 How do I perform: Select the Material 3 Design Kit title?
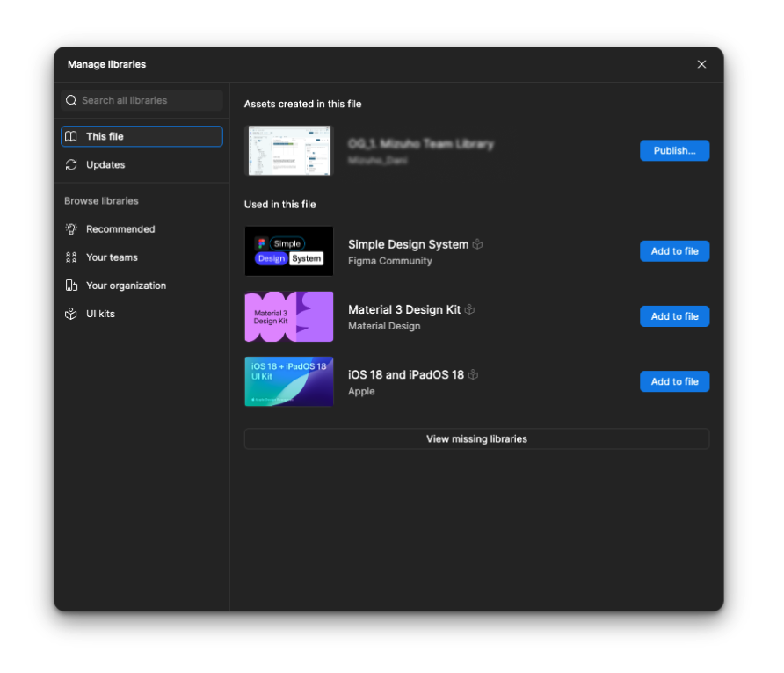point(404,309)
